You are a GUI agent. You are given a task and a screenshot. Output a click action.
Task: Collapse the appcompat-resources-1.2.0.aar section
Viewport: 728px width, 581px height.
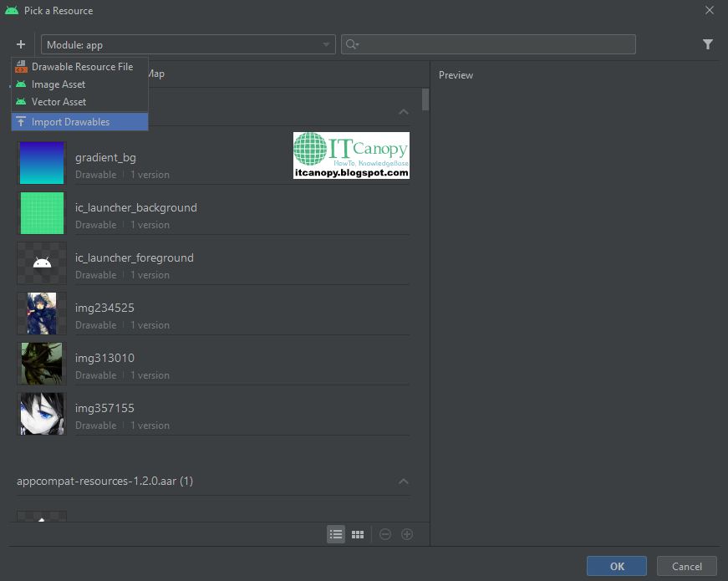coord(404,482)
